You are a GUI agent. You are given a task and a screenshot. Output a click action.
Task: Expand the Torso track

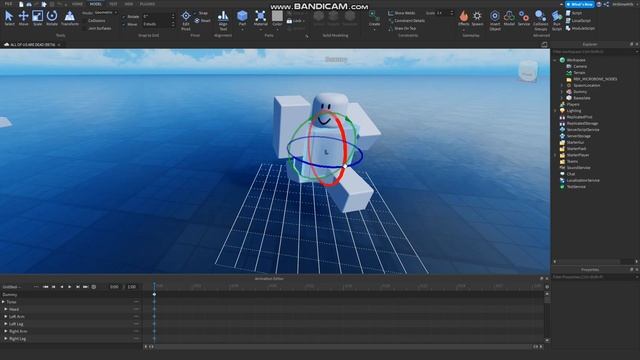3,302
